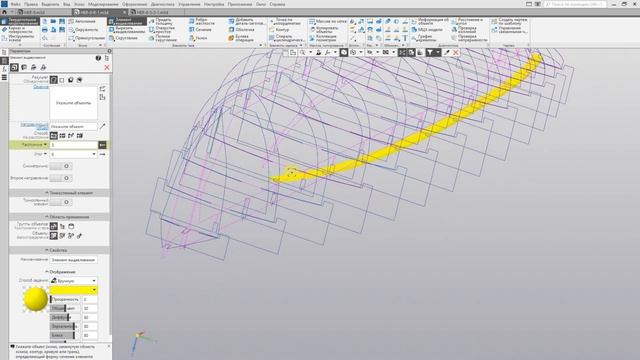
Task: Click the help question-mark in Параметры panel
Action: pyautogui.click(x=98, y=58)
